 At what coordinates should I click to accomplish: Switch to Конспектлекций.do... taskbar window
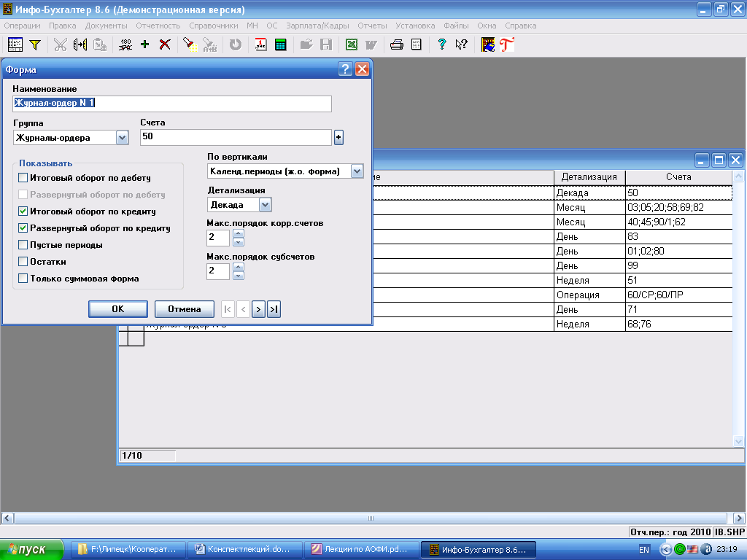pos(245,550)
